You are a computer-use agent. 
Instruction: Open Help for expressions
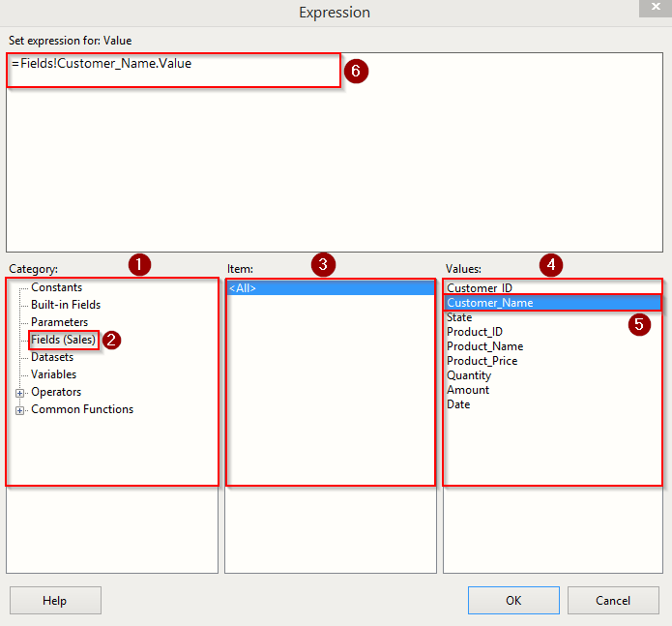[55, 600]
